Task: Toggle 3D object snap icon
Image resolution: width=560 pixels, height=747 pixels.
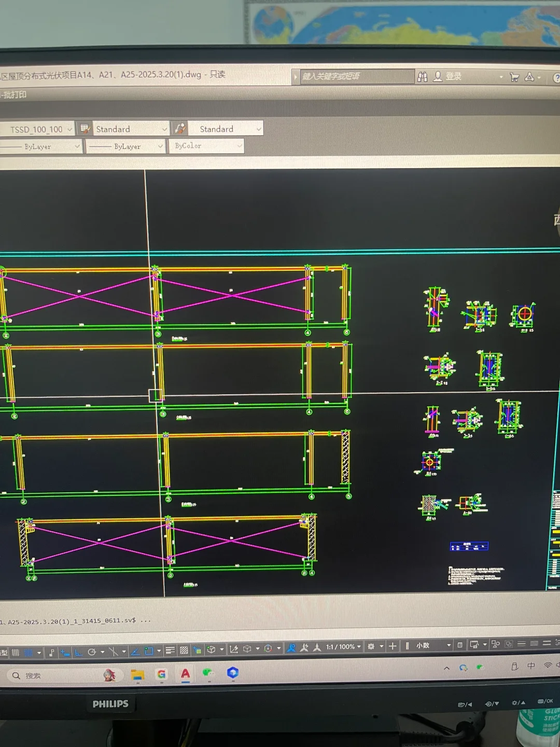Action: [x=211, y=649]
